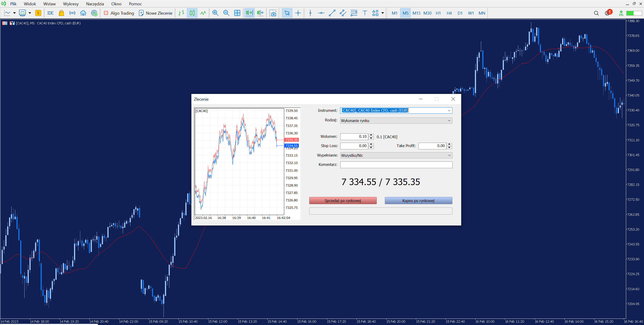Open the Instrument combo box
Image resolution: width=644 pixels, height=325 pixels.
[396, 110]
